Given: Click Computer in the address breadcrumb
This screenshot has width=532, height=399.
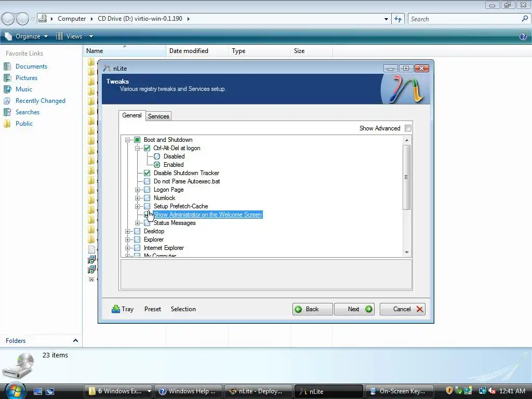Looking at the screenshot, I should (x=72, y=19).
